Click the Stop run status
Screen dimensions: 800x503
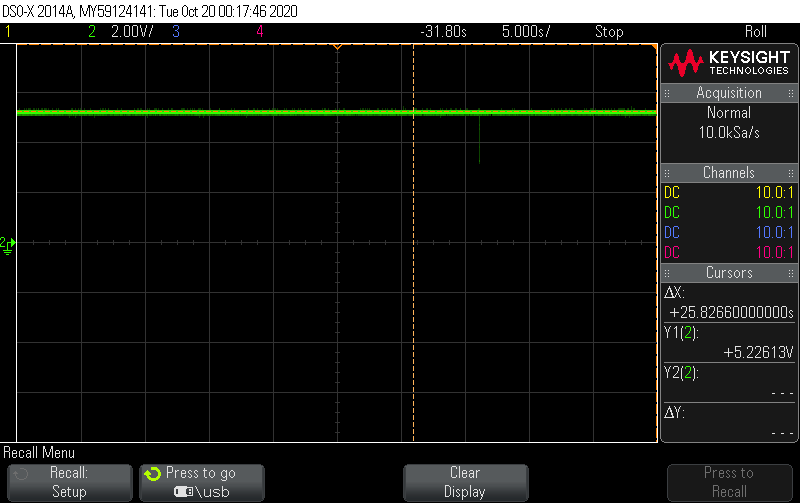[x=609, y=32]
